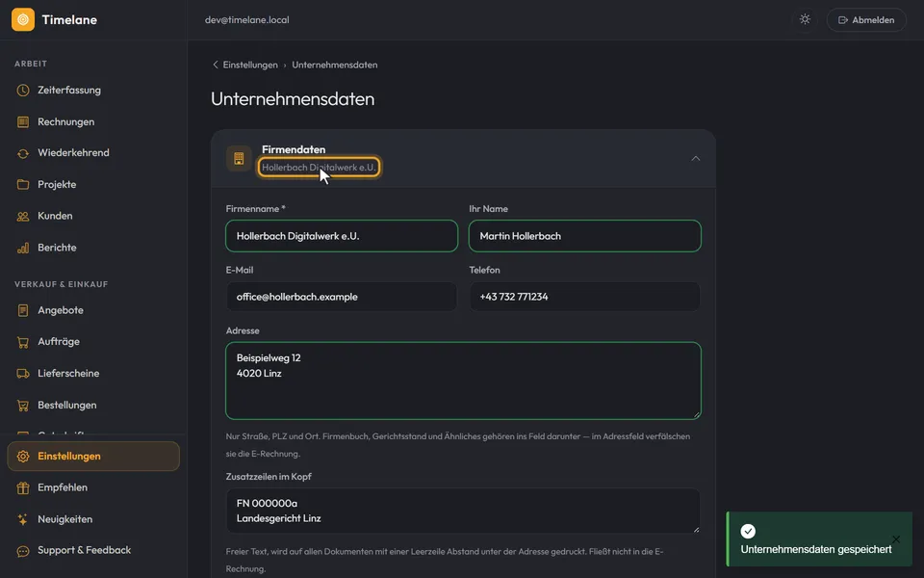Go back using the breadcrumb chevron
Image resolution: width=924 pixels, height=578 pixels.
(215, 65)
